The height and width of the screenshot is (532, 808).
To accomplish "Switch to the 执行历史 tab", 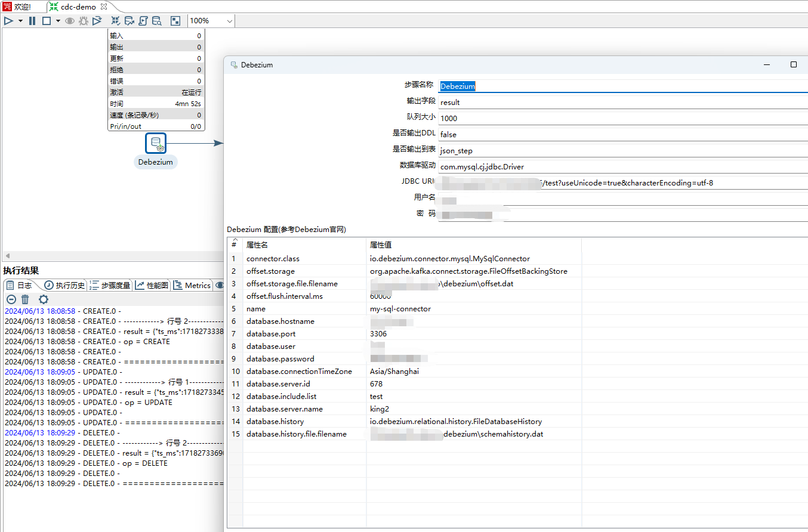I will pos(64,285).
